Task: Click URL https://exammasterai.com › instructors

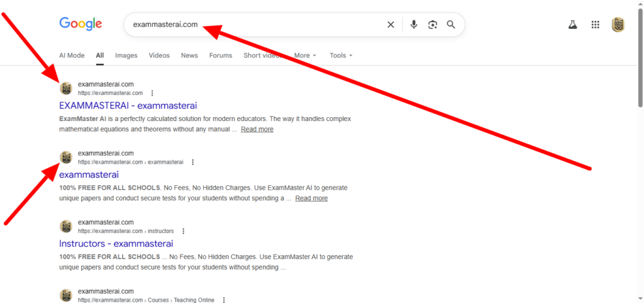Action: [126, 231]
